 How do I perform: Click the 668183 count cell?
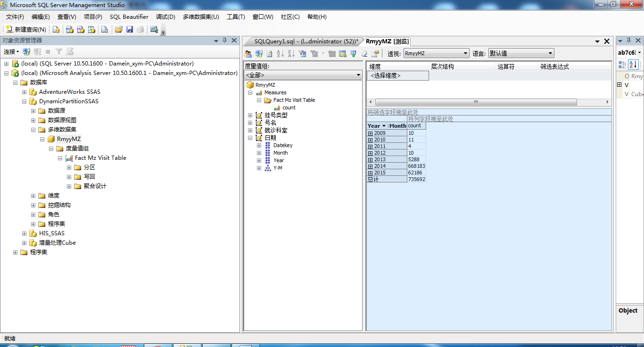[x=417, y=166]
